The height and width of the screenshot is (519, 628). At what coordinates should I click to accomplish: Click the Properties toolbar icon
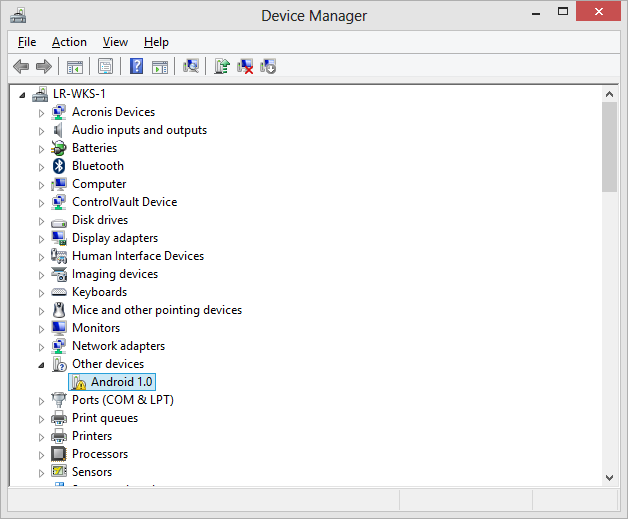coord(104,66)
